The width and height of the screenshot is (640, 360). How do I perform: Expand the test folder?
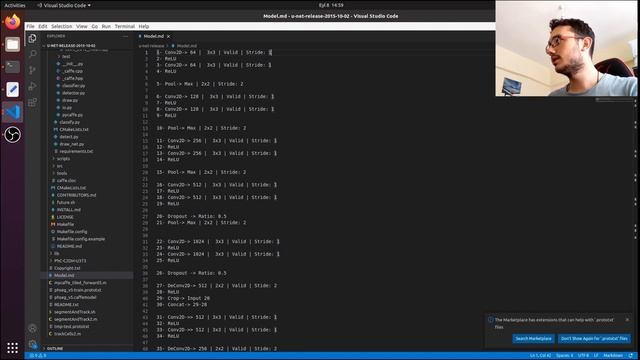click(x=66, y=56)
